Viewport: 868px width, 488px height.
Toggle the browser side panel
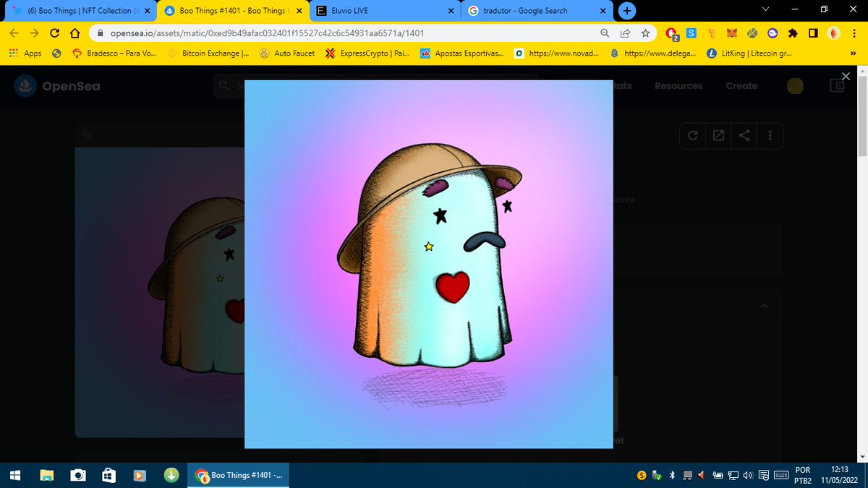tap(813, 33)
